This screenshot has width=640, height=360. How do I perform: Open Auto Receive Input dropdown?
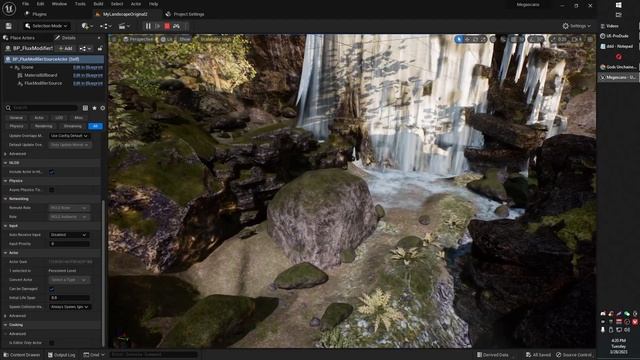(69, 235)
